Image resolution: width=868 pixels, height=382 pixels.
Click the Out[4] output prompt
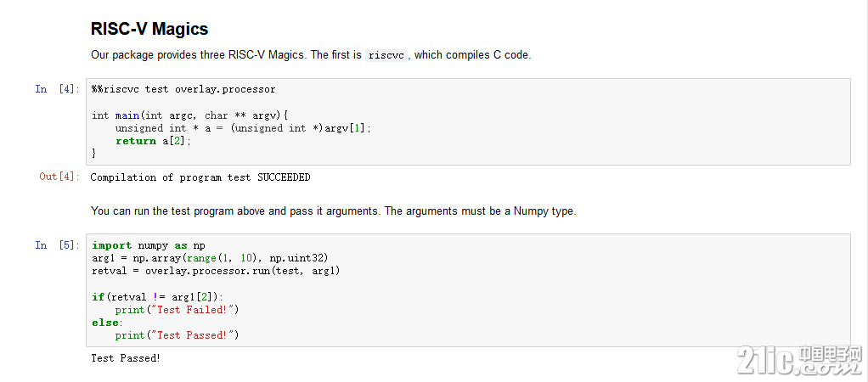click(x=59, y=177)
